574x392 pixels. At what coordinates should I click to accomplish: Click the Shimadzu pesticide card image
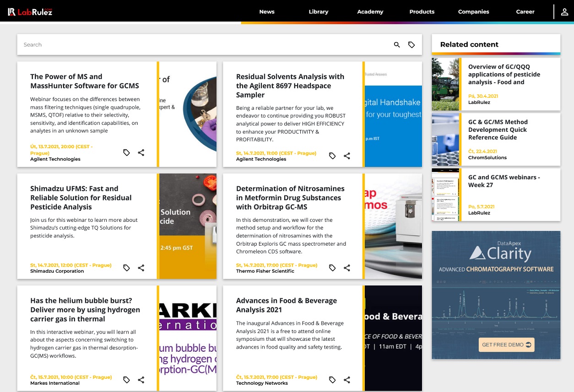(x=188, y=226)
